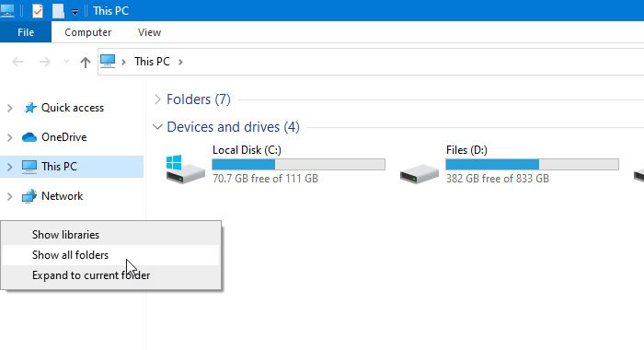
Task: Click the New folder icon in title bar
Action: coord(58,11)
